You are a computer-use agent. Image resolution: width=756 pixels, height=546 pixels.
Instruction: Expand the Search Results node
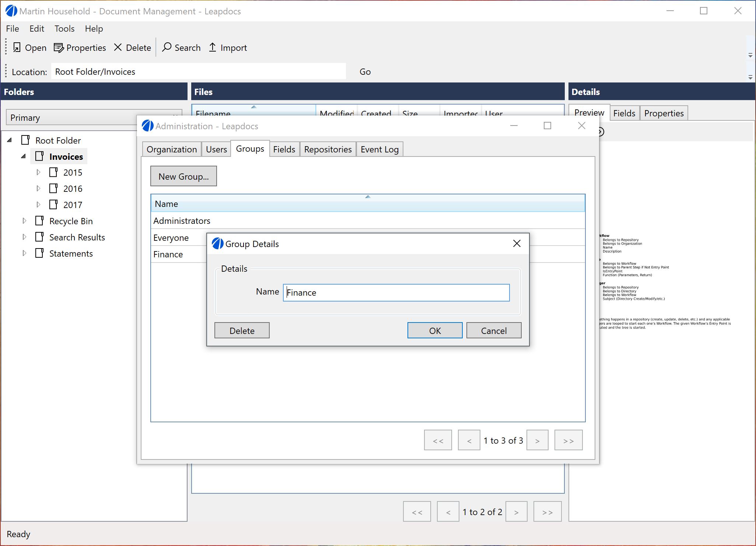pos(24,237)
